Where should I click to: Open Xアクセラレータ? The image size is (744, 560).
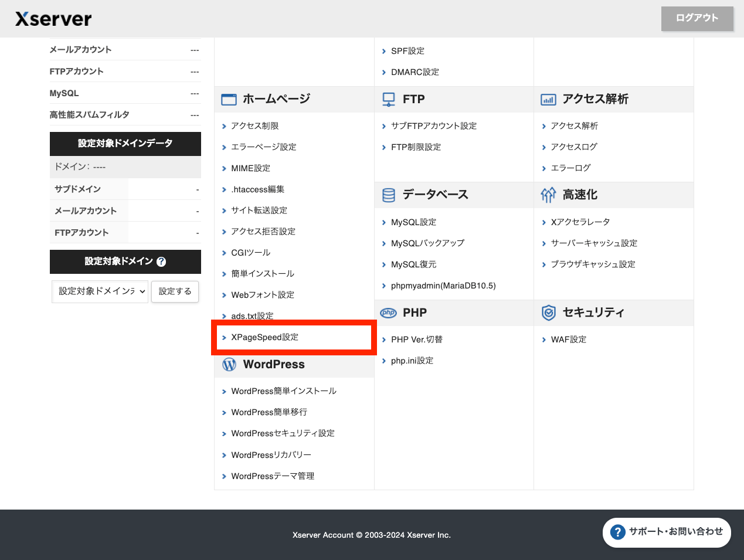pos(580,222)
